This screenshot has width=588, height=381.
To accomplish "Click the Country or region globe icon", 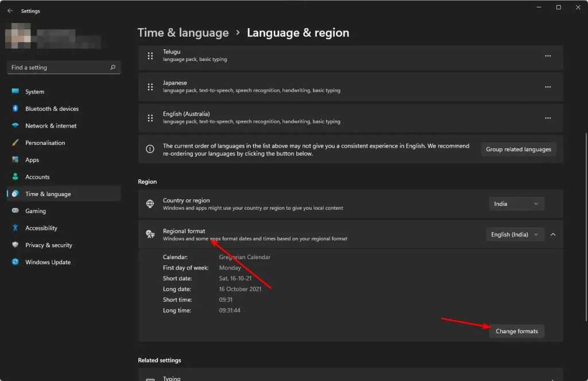I will tap(150, 204).
